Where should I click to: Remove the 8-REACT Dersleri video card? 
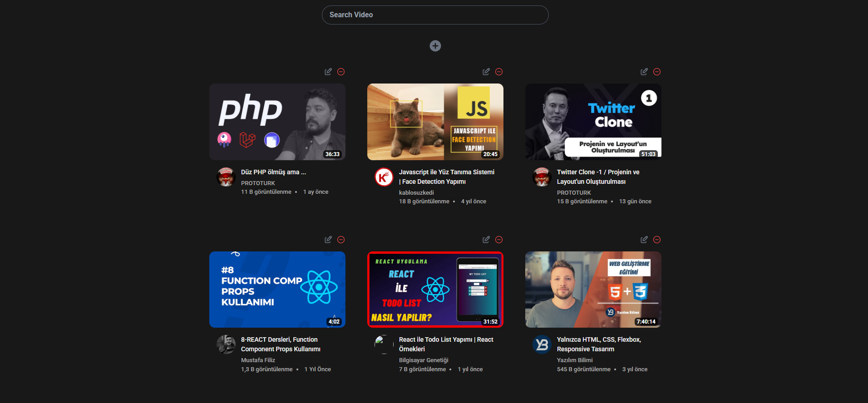pos(341,240)
